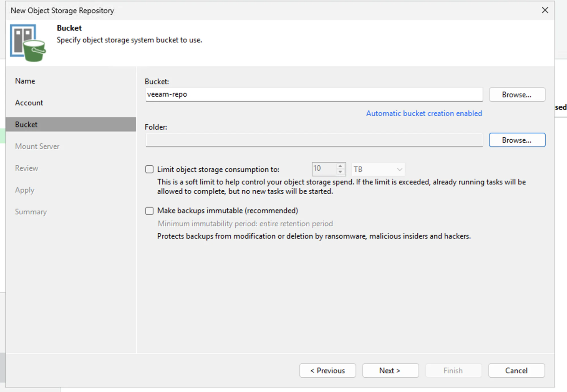
Task: Click the empty Folder input field
Action: (314, 140)
